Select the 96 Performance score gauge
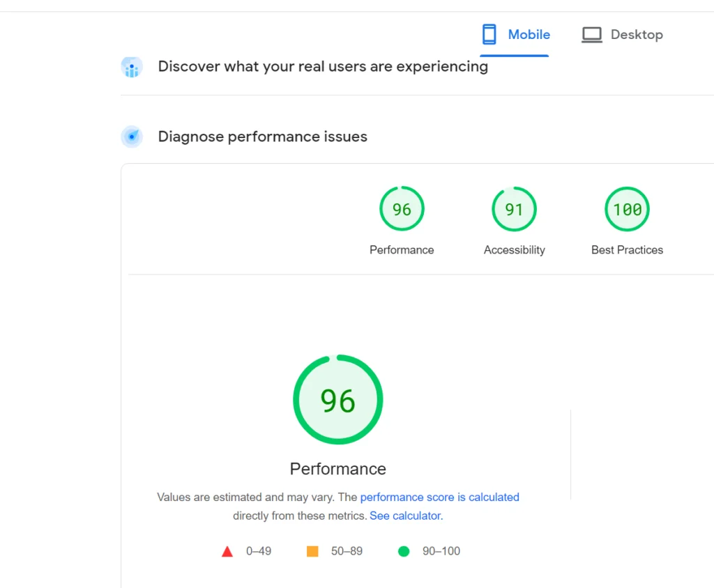This screenshot has width=714, height=588. 402,209
